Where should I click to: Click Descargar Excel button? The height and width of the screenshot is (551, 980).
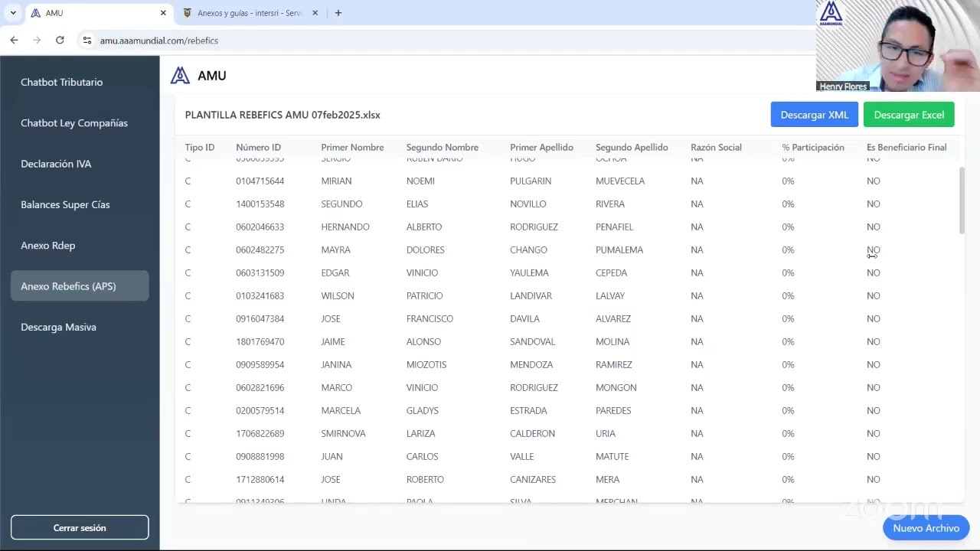click(909, 115)
